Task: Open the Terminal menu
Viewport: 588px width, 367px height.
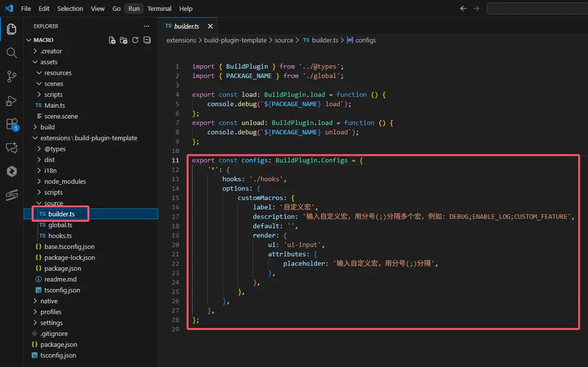Action: click(x=159, y=9)
